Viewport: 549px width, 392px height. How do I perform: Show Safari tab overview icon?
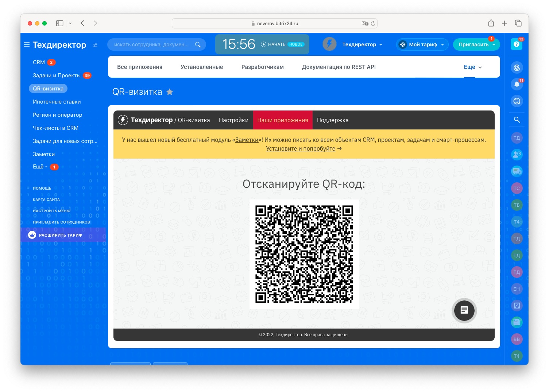coord(518,23)
